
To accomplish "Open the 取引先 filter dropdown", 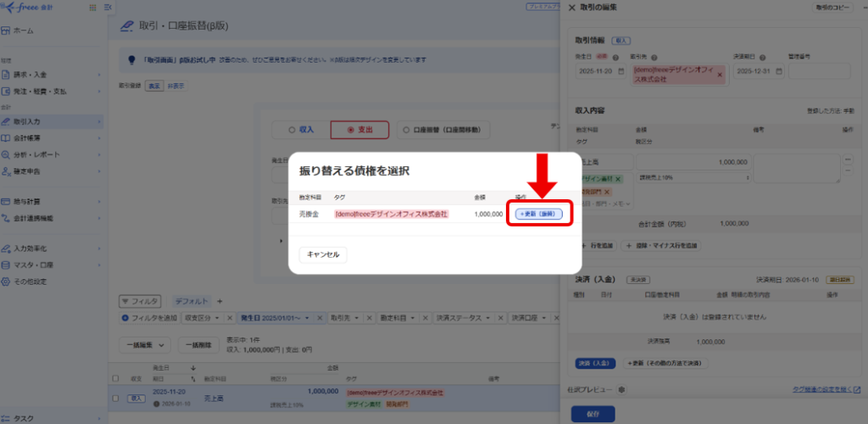I will coord(346,318).
